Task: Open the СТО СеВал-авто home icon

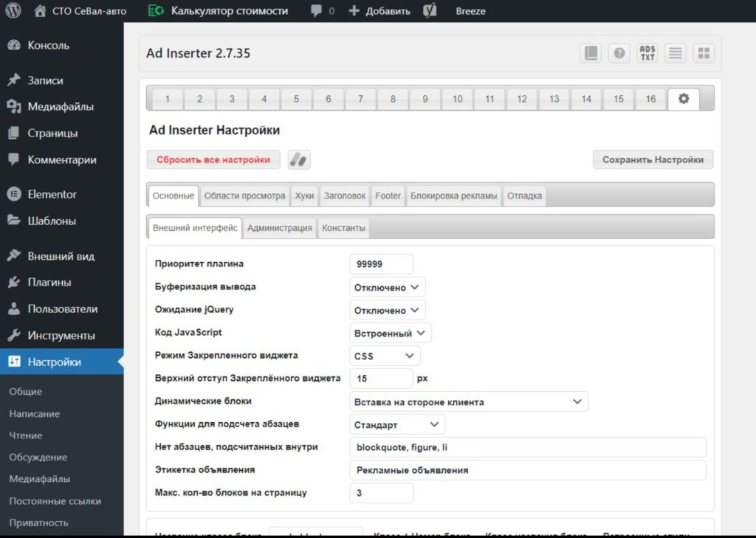Action: coord(40,10)
